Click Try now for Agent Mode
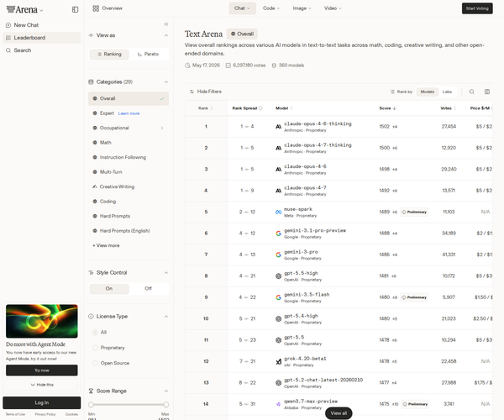 [42, 370]
